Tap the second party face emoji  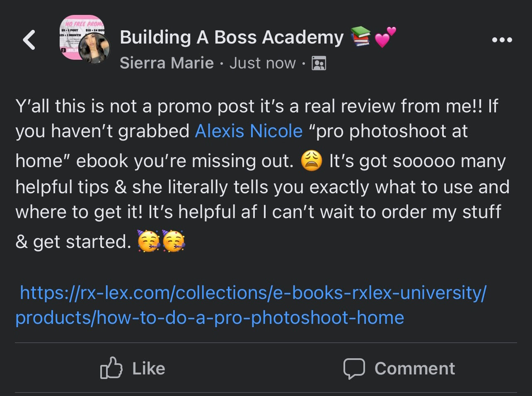[174, 241]
